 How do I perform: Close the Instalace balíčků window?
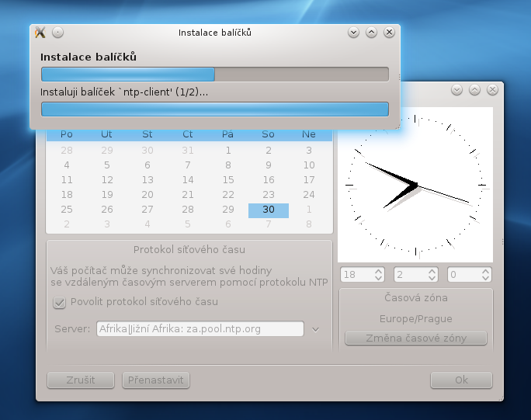coord(389,33)
